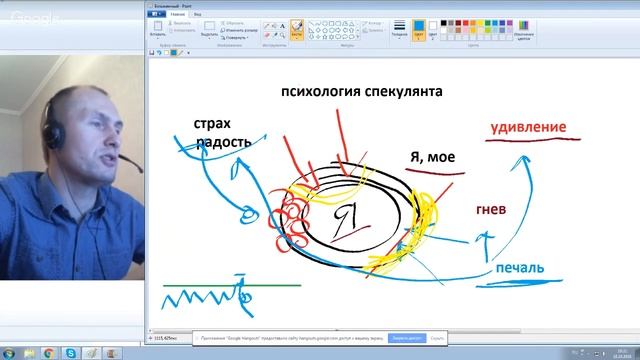Click Undo arrow in quick access toolbar
Screen dimensions: 640x360
[159, 53]
